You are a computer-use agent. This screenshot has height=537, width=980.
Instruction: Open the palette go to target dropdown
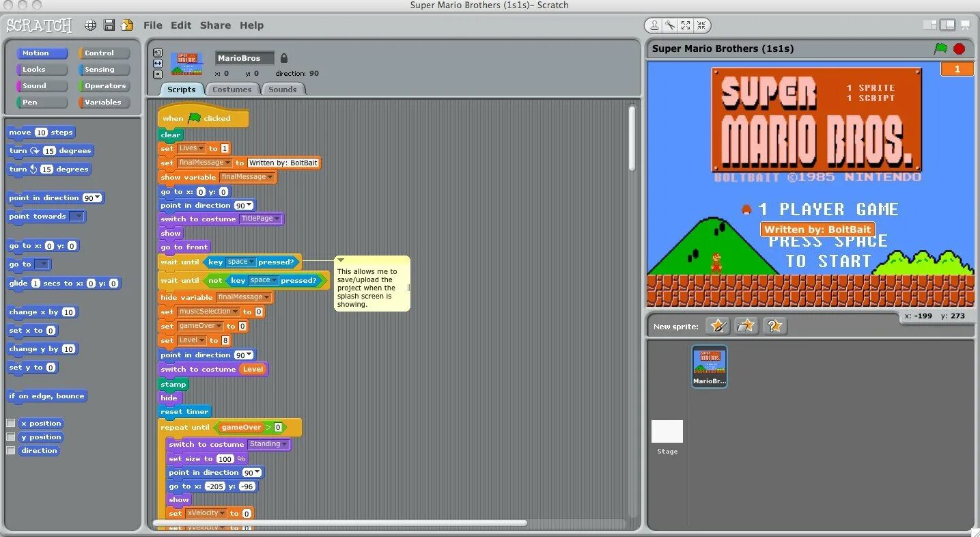tap(42, 264)
